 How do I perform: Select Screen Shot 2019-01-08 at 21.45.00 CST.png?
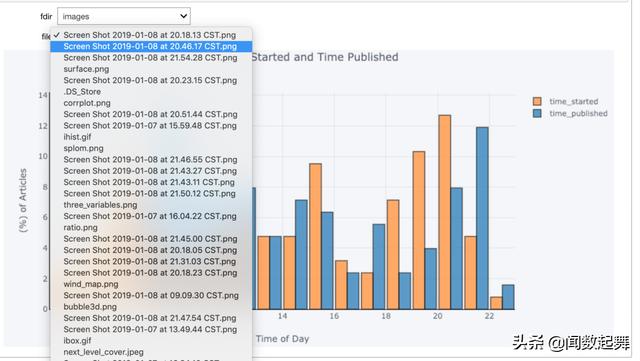[151, 239]
